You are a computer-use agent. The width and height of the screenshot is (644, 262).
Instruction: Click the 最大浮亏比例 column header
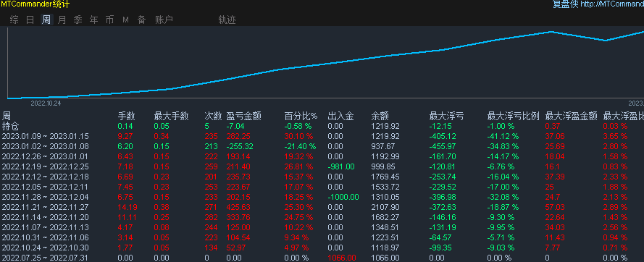point(513,117)
